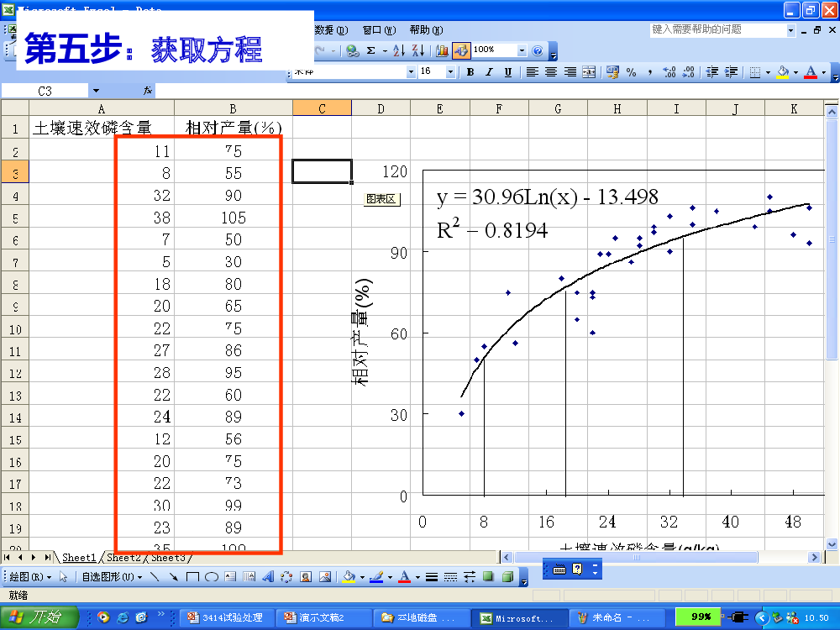Click Increase Decimal icon
Screen dimensions: 840x630
point(669,71)
